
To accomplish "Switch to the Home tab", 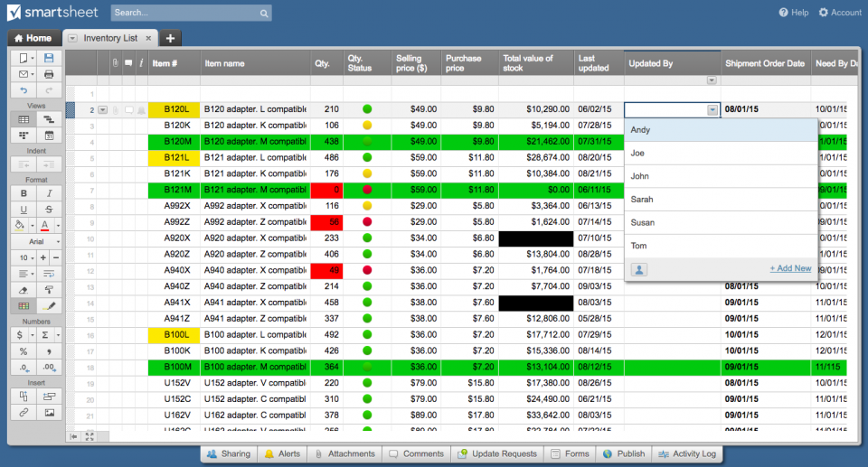I will pos(33,38).
